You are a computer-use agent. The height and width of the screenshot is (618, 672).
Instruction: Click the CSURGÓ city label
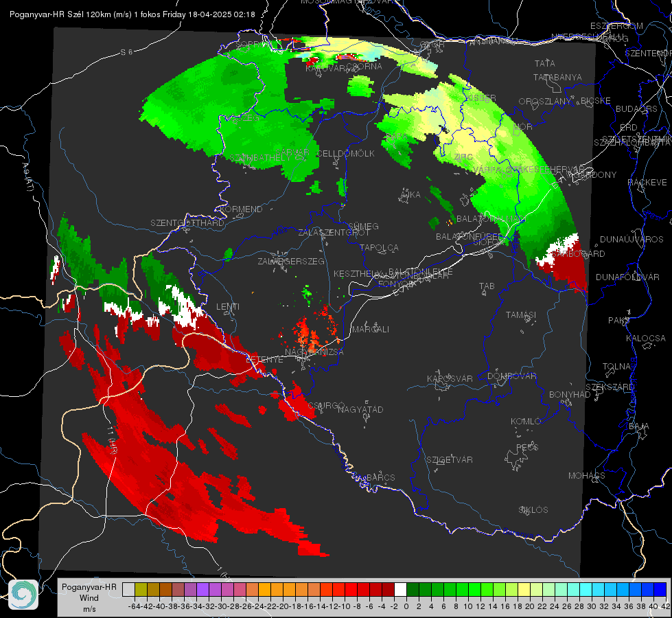tap(326, 406)
